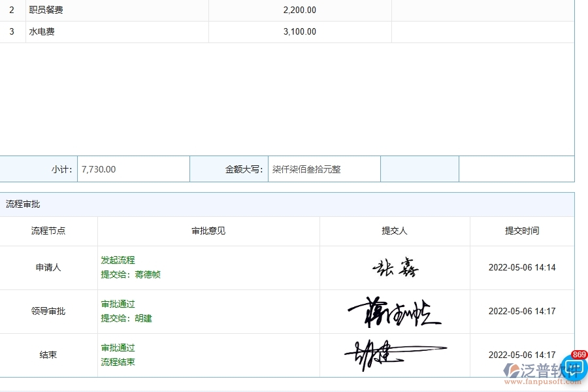Click the 金额大写 amount text

(x=306, y=169)
